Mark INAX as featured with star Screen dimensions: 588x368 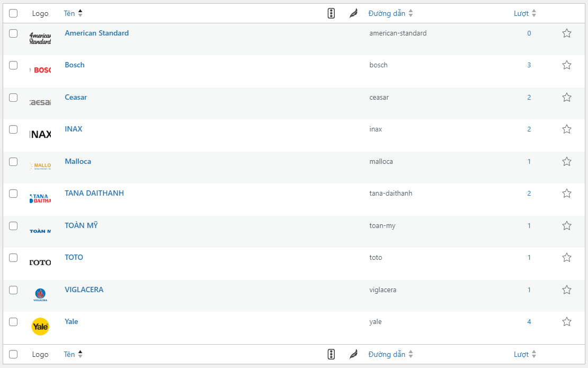[x=567, y=129]
